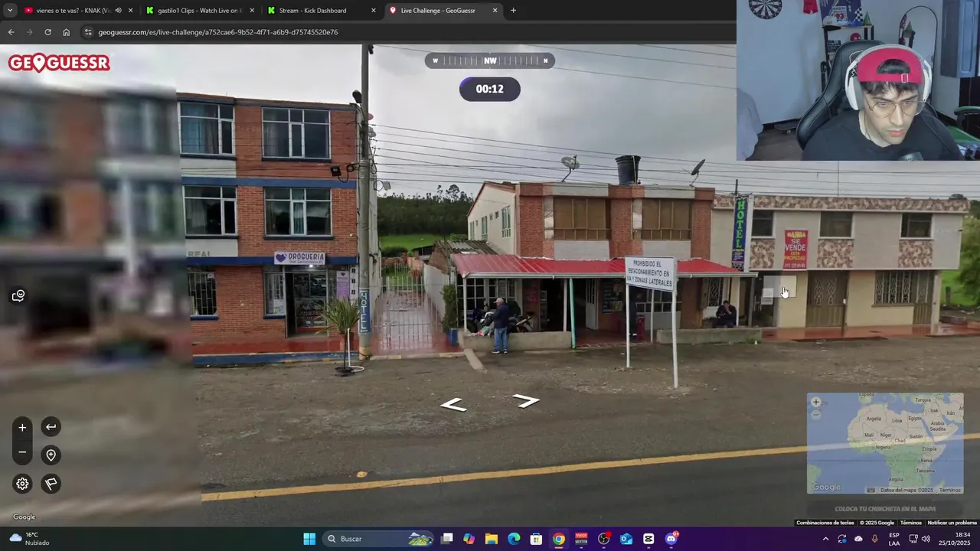Open the emote chat bubble icon
The image size is (980, 551).
point(18,295)
